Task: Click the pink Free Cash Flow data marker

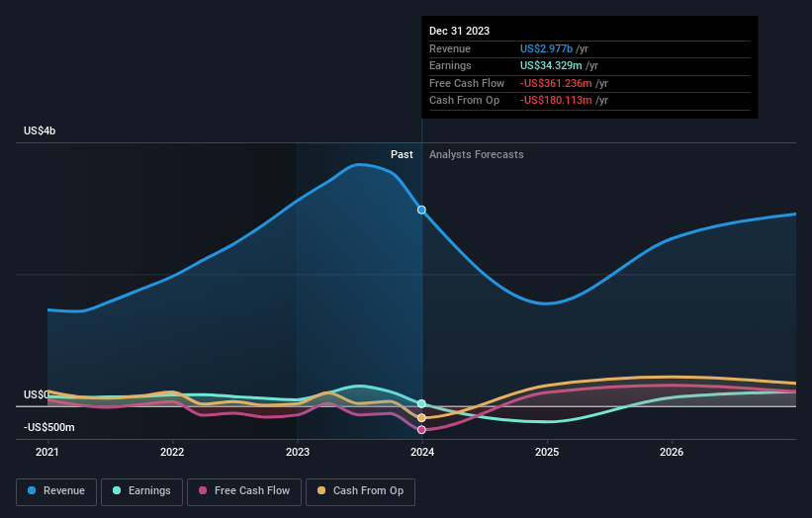Action: click(x=421, y=429)
